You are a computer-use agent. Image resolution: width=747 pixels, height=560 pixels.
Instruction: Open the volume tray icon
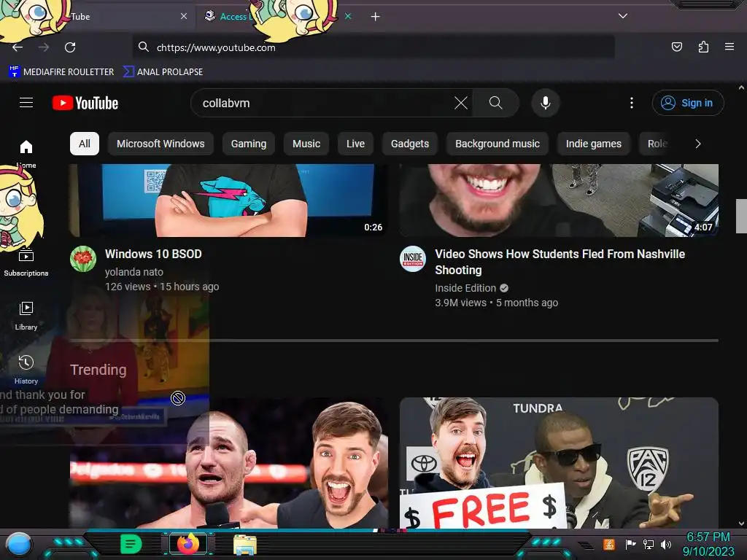click(666, 544)
